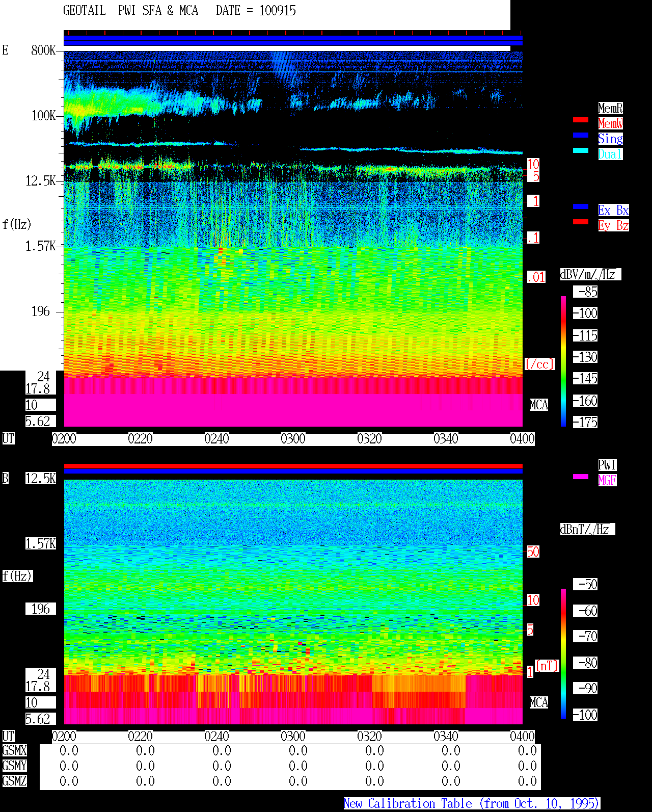Click the dBnT magnetic field color scale bar
This screenshot has width=652, height=812.
[563, 654]
